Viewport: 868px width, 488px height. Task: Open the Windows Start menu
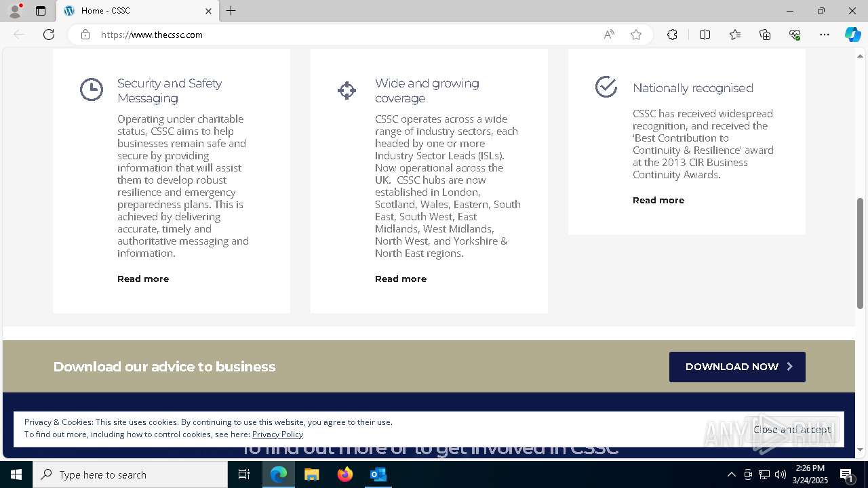(16, 474)
